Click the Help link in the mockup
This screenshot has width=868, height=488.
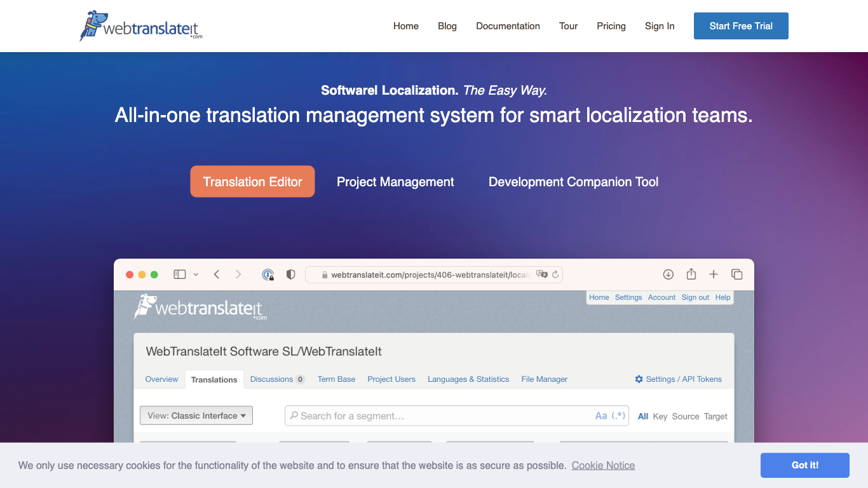click(722, 297)
